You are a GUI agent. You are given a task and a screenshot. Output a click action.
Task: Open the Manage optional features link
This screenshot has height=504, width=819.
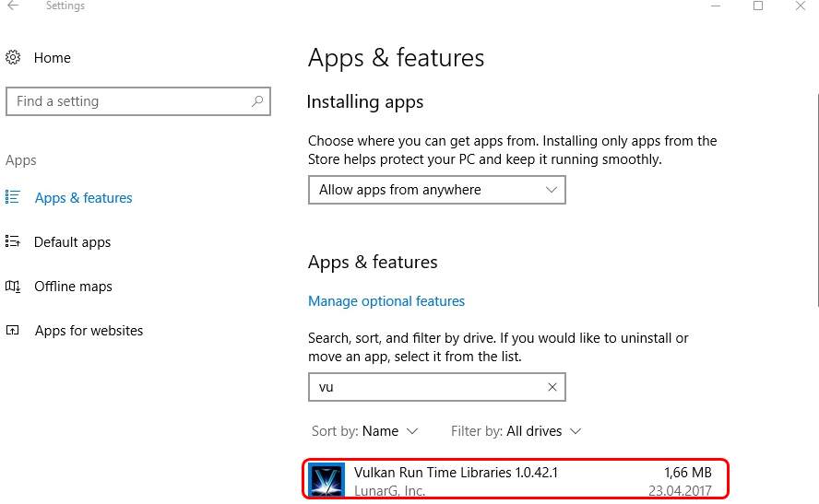[386, 301]
